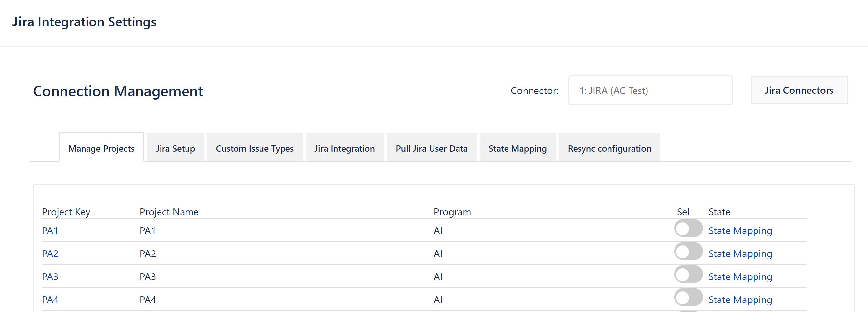This screenshot has width=868, height=312.
Task: Click the Project Key column header
Action: pyautogui.click(x=66, y=212)
